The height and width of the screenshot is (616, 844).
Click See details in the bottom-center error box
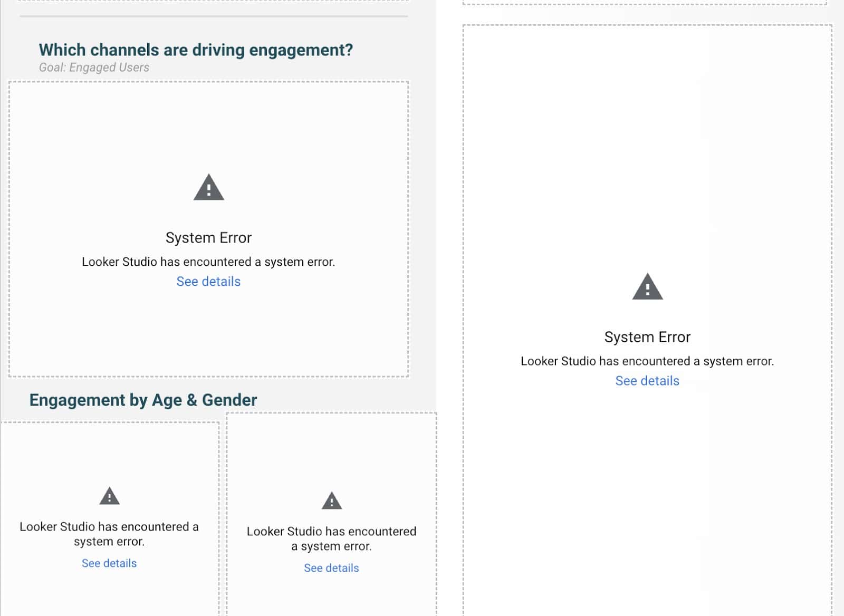[331, 567]
